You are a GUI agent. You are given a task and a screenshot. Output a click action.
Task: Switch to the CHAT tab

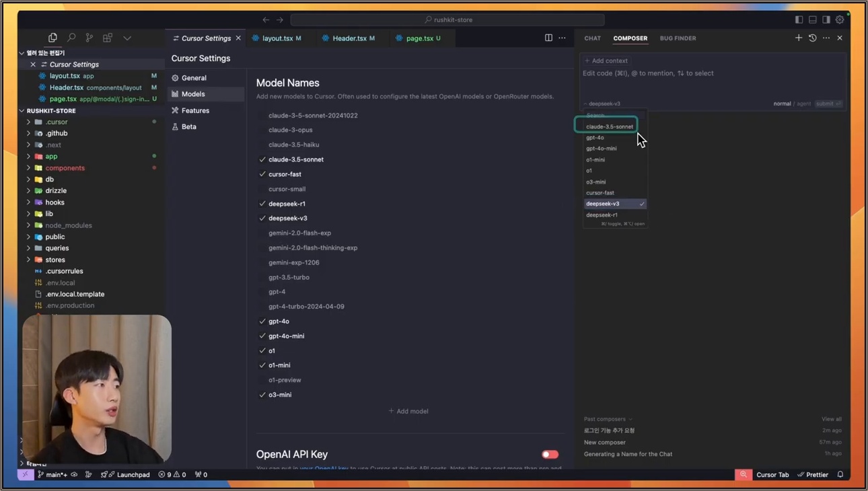click(593, 38)
